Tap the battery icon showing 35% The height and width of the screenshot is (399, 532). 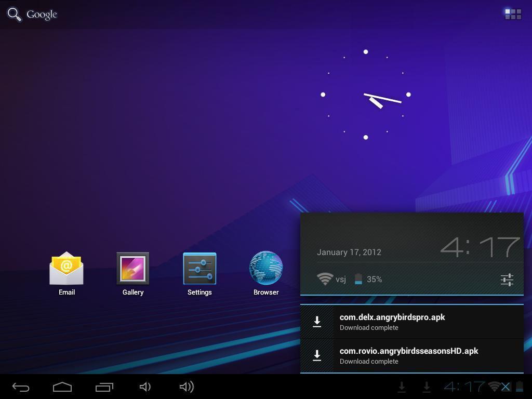click(358, 279)
